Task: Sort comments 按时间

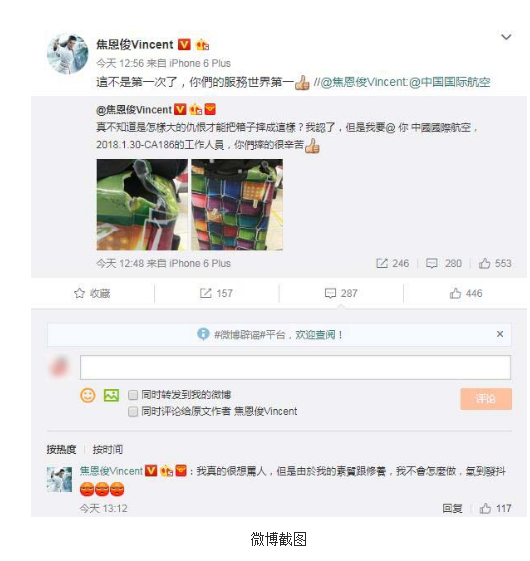Action: click(x=107, y=449)
